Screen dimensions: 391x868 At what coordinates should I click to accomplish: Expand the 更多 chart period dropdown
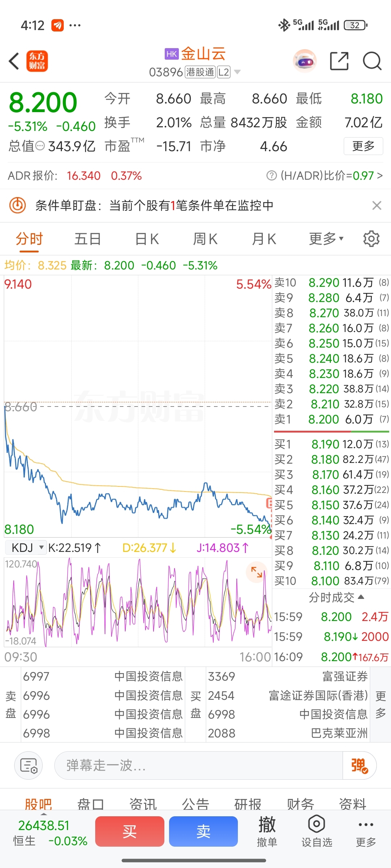pos(326,239)
